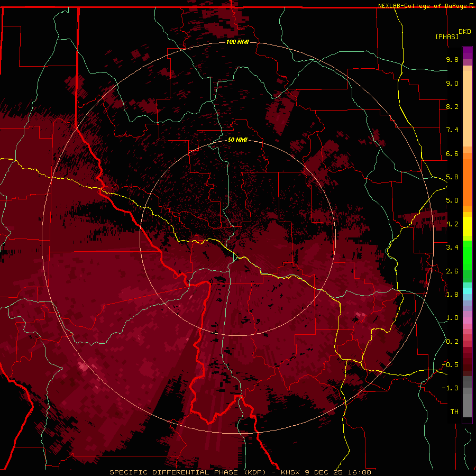Click the Specific Differential Phase (KDP) caption
Screen dimensions: 476x476
pos(240,472)
